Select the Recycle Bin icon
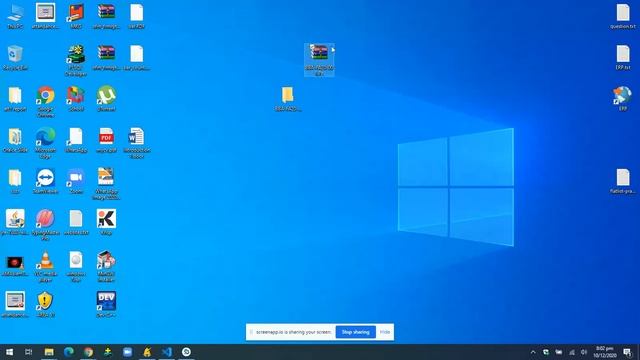 tap(15, 58)
